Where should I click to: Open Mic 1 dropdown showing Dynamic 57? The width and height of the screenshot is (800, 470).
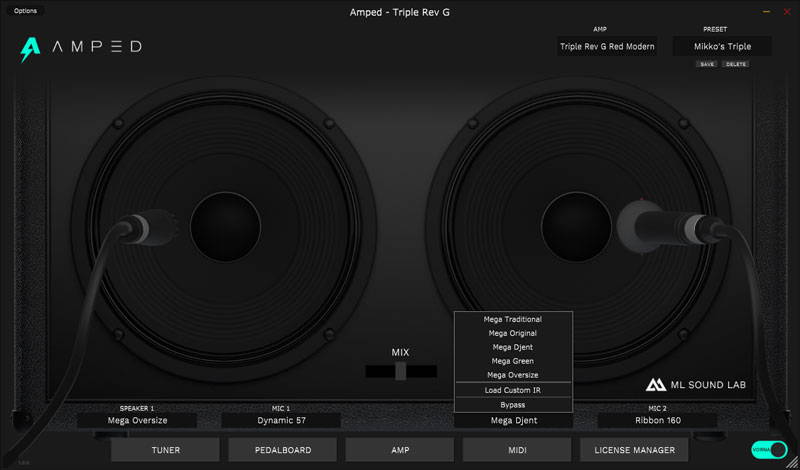click(281, 420)
